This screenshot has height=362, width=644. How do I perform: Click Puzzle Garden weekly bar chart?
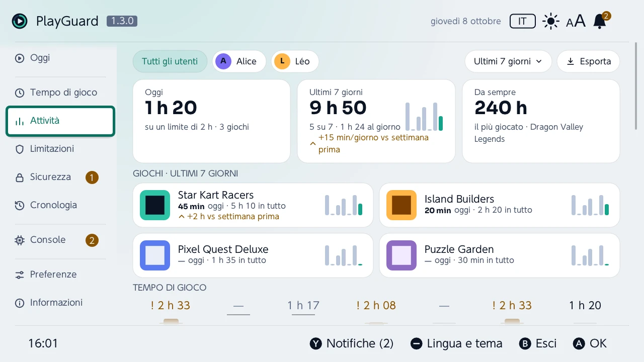(590, 255)
